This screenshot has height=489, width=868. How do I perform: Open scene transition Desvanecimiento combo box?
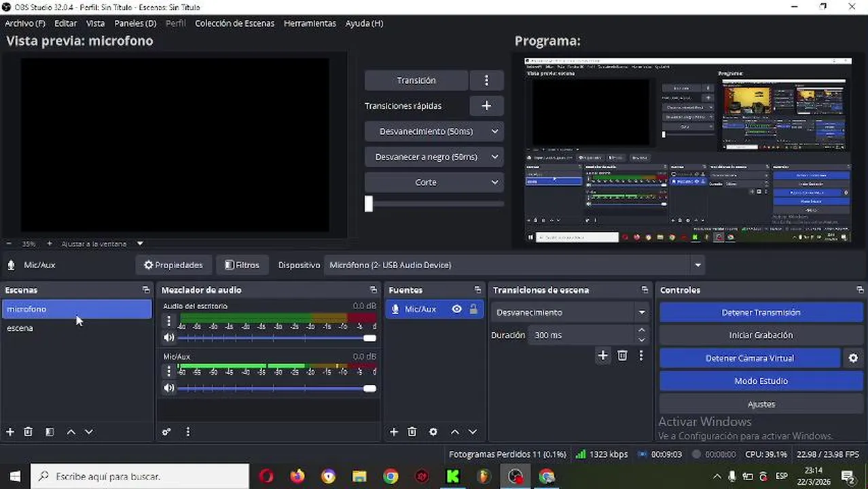[571, 312]
